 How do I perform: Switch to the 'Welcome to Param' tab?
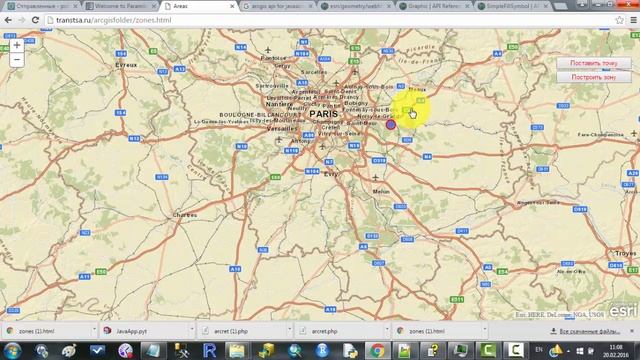point(120,6)
